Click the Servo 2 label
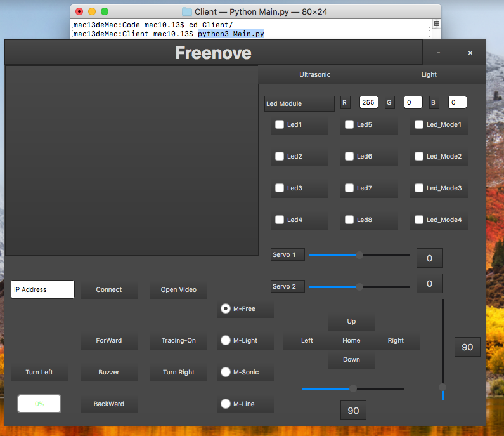Image resolution: width=504 pixels, height=436 pixels. [288, 286]
